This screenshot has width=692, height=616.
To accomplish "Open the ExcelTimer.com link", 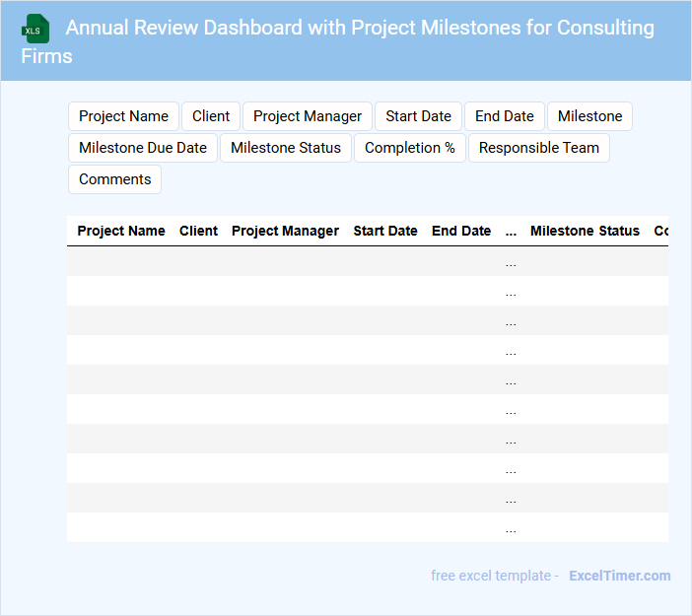I will pyautogui.click(x=619, y=576).
